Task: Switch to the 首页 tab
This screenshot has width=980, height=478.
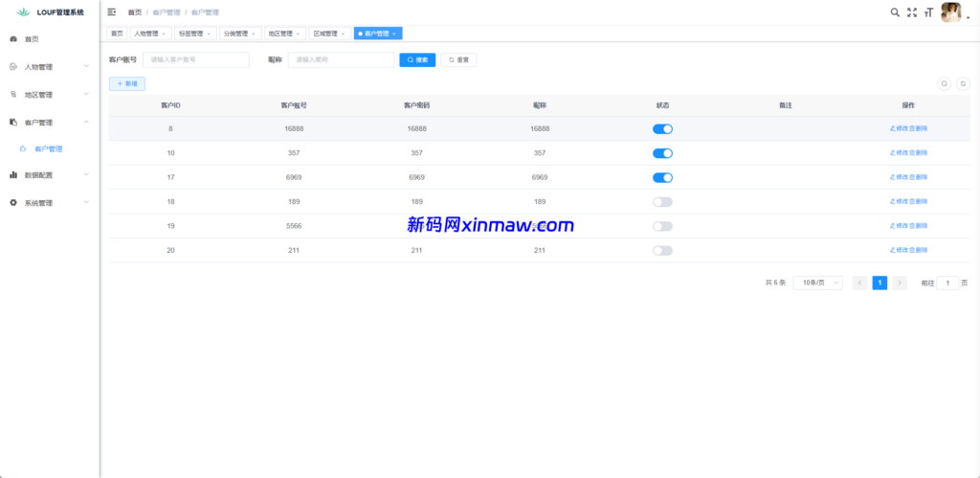Action: (117, 34)
